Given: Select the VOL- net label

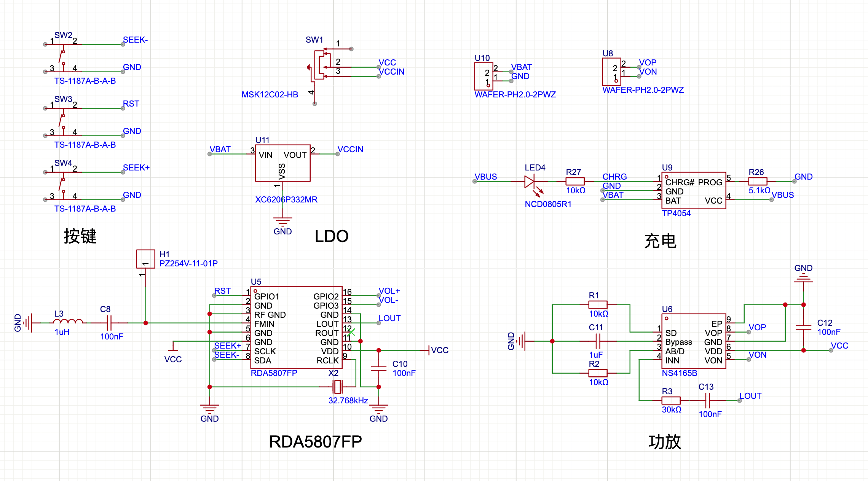Looking at the screenshot, I should point(388,300).
